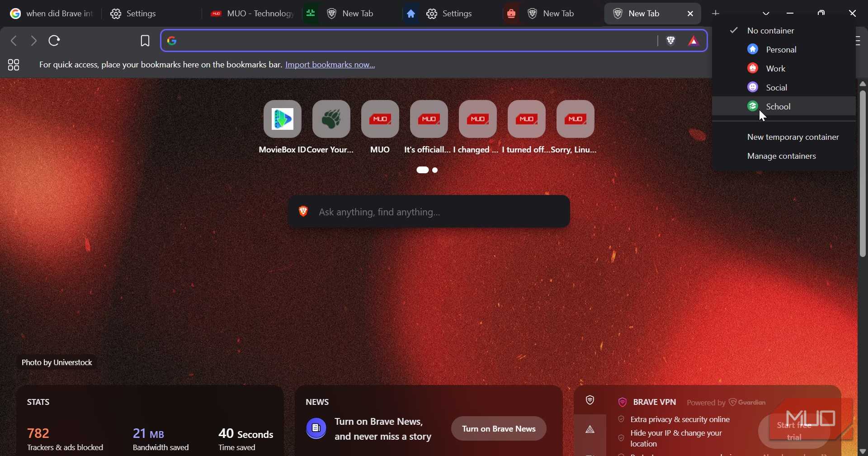Close the active New Tab
This screenshot has width=868, height=456.
691,14
